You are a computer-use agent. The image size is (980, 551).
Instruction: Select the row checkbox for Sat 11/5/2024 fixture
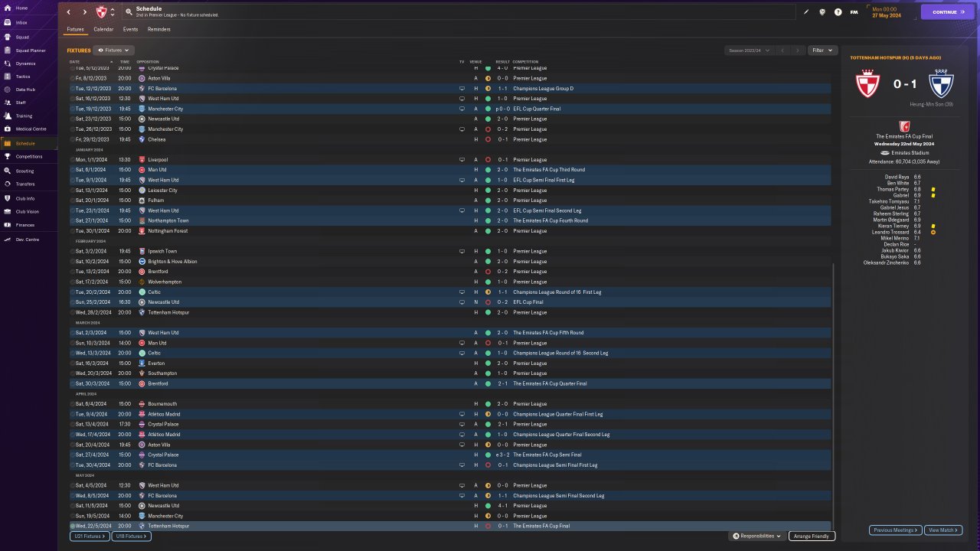tap(73, 506)
